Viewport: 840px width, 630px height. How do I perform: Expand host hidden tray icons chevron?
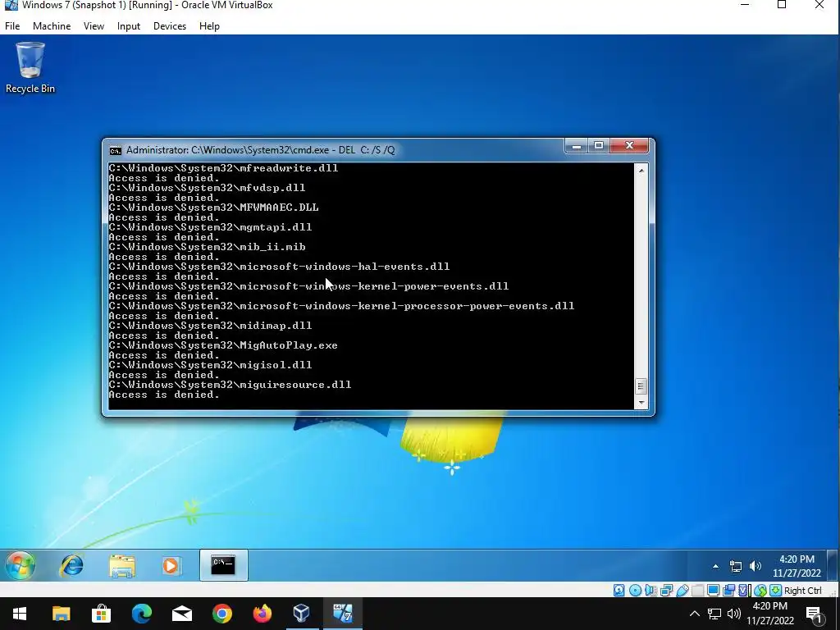pos(694,614)
